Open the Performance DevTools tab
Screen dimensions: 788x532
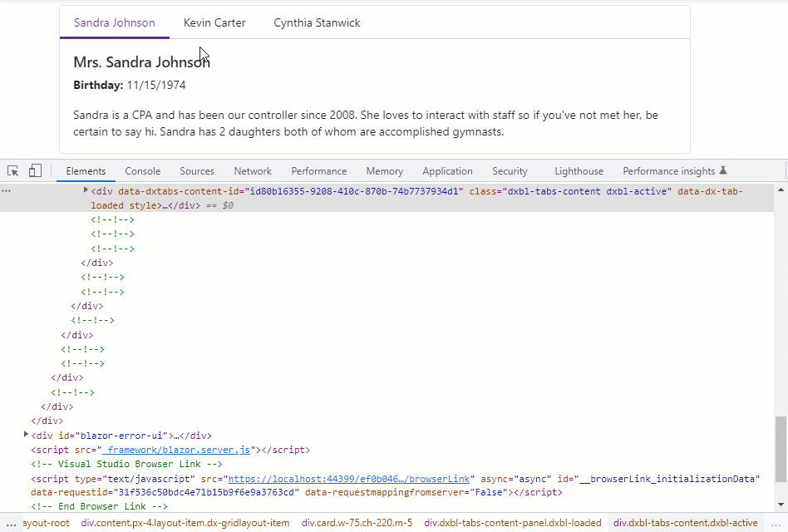pyautogui.click(x=319, y=170)
